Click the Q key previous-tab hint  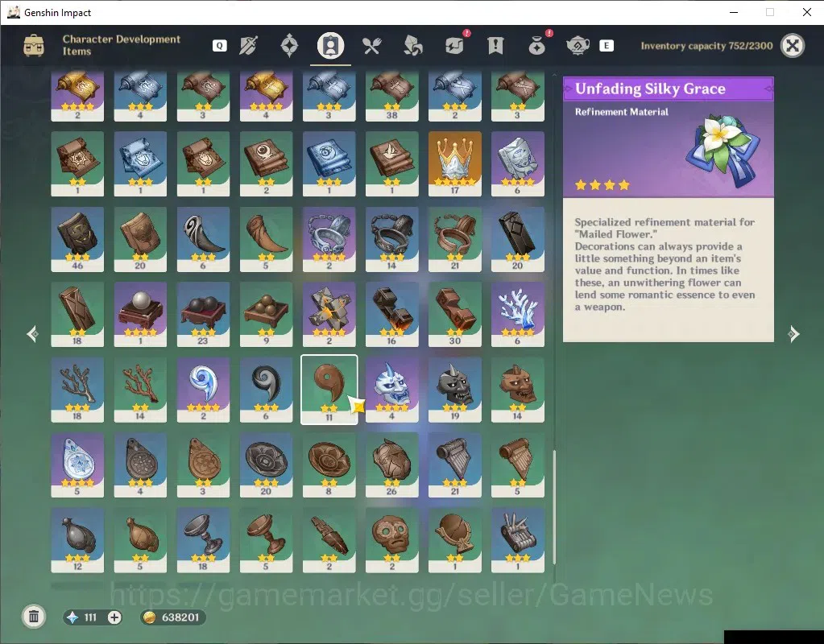[220, 46]
